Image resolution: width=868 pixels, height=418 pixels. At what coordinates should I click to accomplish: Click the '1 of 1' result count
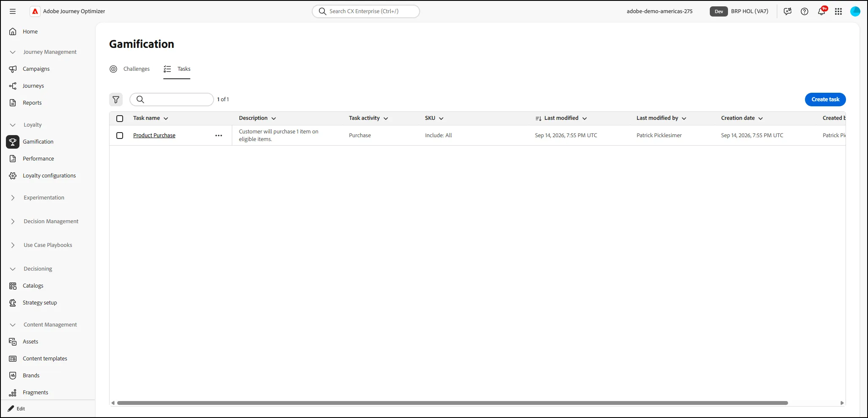[x=223, y=100]
